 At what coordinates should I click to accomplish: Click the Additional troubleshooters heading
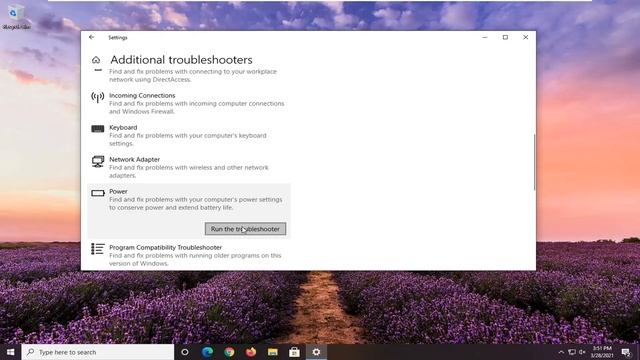[x=181, y=60]
